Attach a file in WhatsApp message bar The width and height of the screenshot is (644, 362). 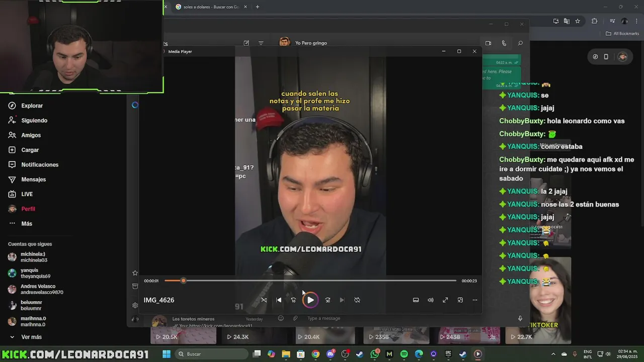(295, 318)
